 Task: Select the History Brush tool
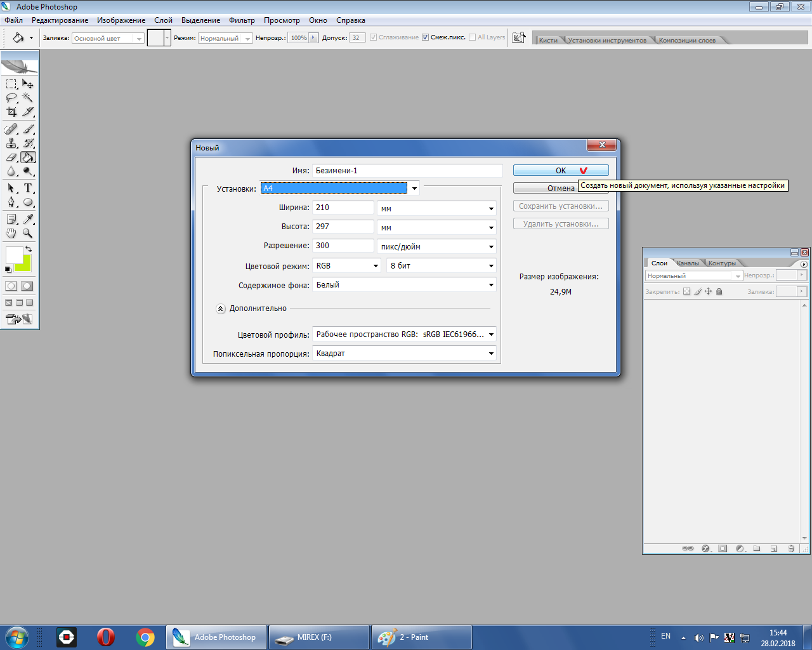pyautogui.click(x=28, y=143)
